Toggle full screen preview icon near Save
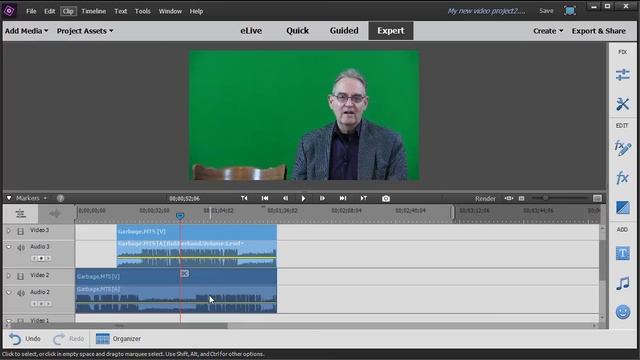The height and width of the screenshot is (360, 640). point(570,11)
